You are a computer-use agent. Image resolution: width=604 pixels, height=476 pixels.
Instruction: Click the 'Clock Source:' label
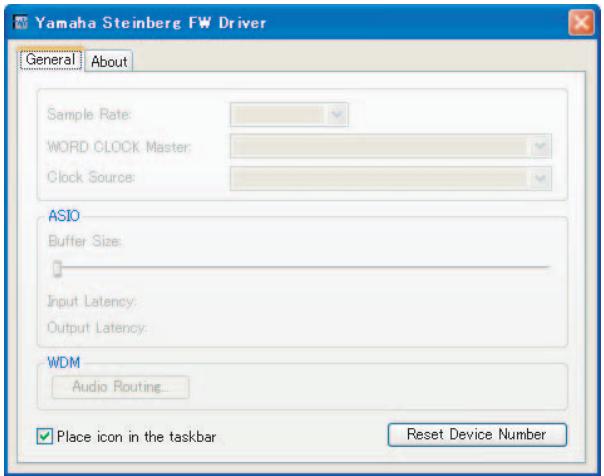[91, 177]
